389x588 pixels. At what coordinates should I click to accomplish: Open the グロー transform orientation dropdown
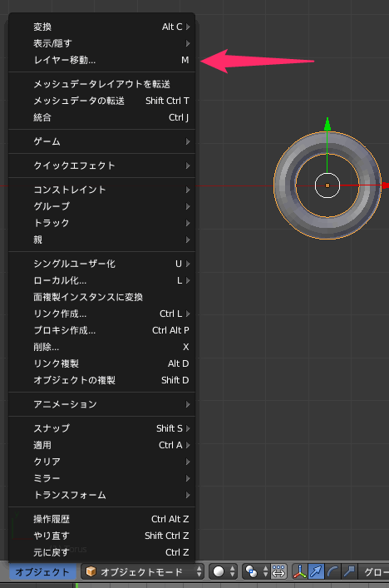tap(374, 571)
